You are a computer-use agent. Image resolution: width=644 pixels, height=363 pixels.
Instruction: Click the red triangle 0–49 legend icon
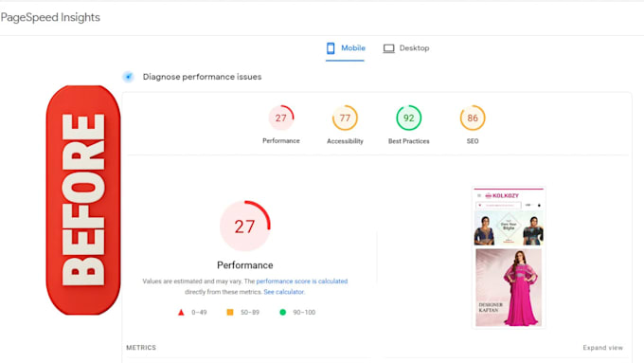[181, 313]
